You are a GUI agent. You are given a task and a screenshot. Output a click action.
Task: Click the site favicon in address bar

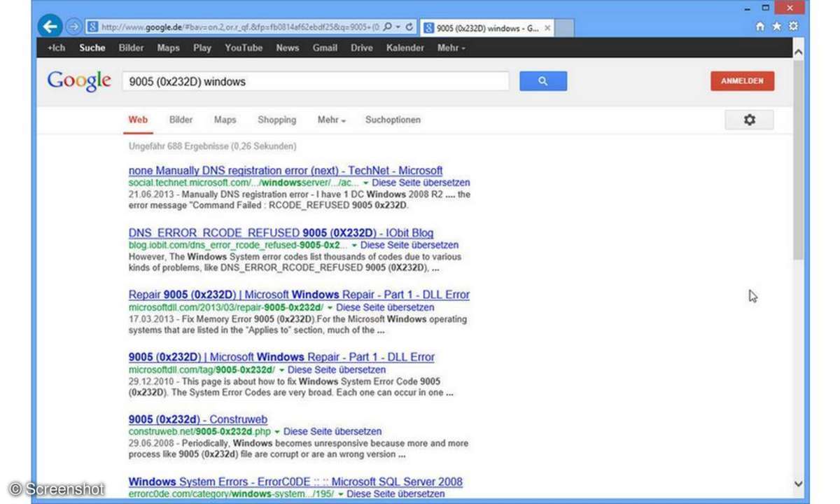[x=92, y=27]
